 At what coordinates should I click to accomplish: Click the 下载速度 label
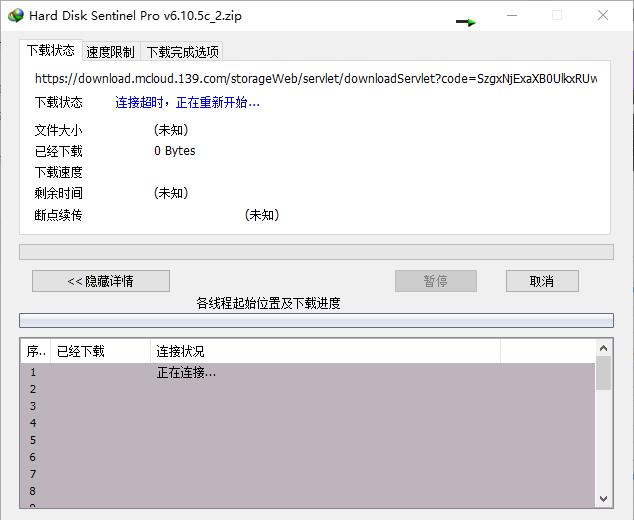pos(59,172)
